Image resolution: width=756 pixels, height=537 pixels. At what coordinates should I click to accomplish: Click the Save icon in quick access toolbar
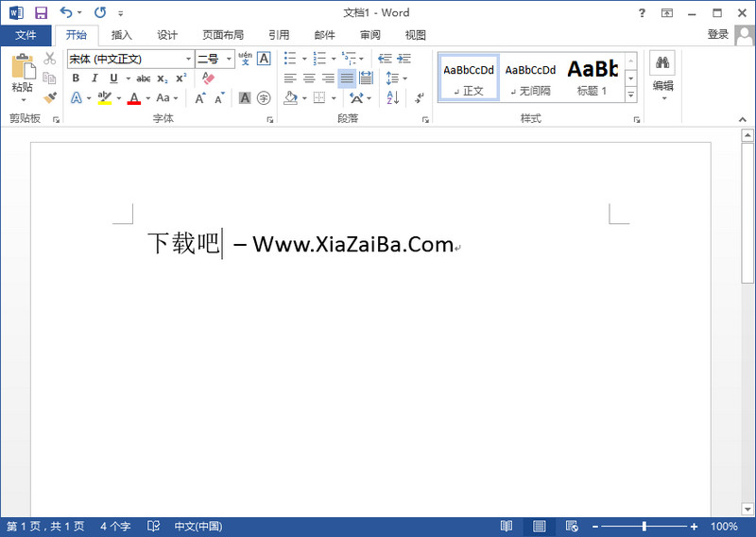point(42,13)
